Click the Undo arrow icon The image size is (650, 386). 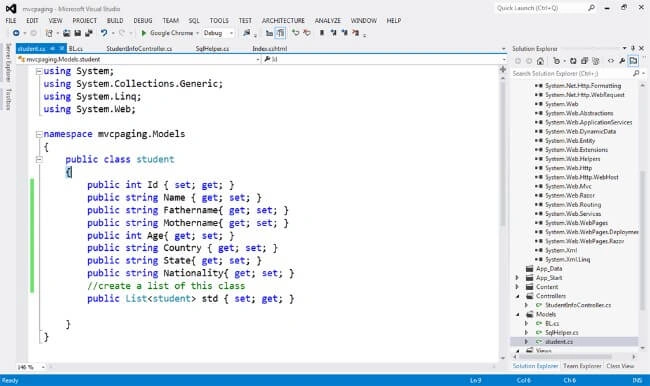104,33
